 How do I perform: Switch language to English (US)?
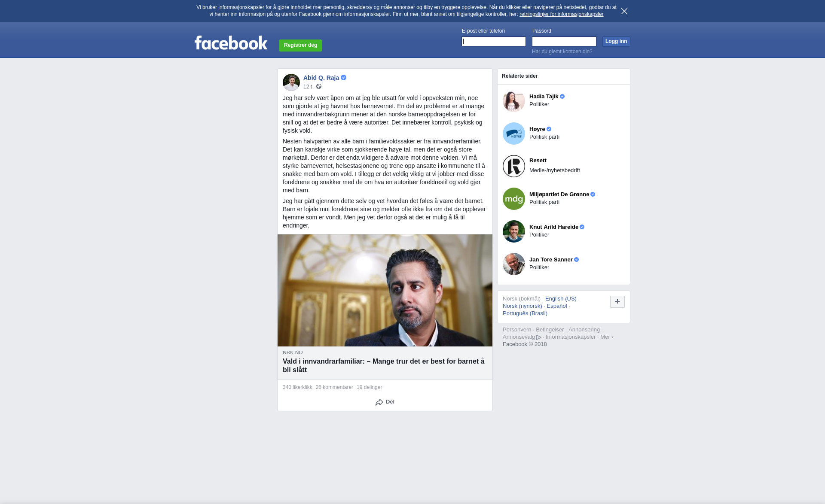[x=561, y=299]
